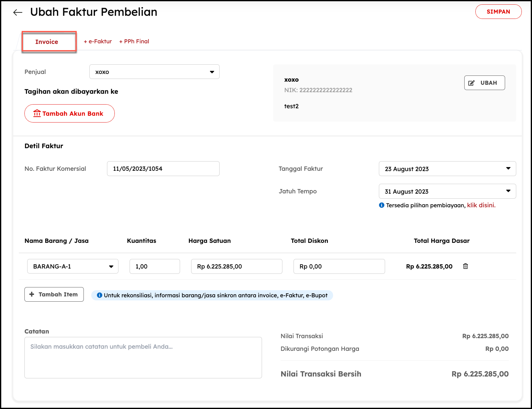Screen dimensions: 532x409
Task: Save the invoice with SIMPAN
Action: point(498,12)
